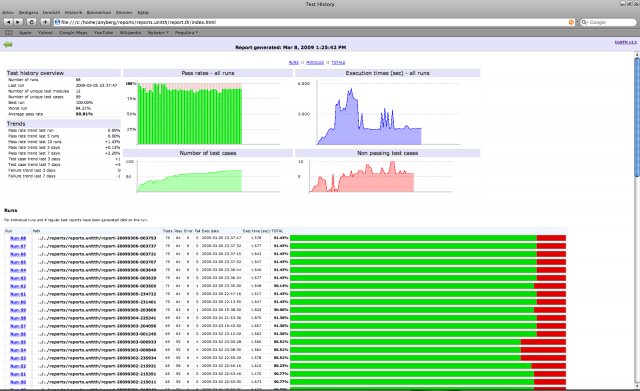The height and width of the screenshot is (391, 640).
Task: Open the Run-68 link
Action: (18, 238)
